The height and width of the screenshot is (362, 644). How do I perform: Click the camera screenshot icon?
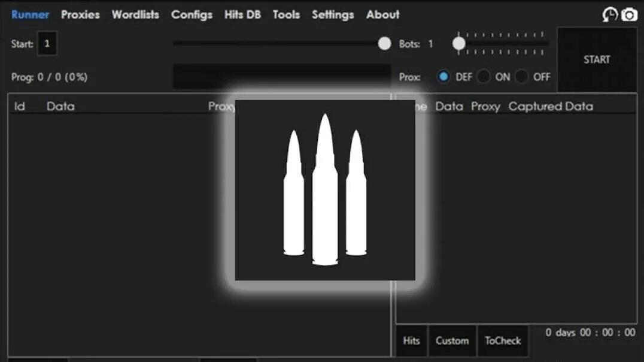[629, 15]
